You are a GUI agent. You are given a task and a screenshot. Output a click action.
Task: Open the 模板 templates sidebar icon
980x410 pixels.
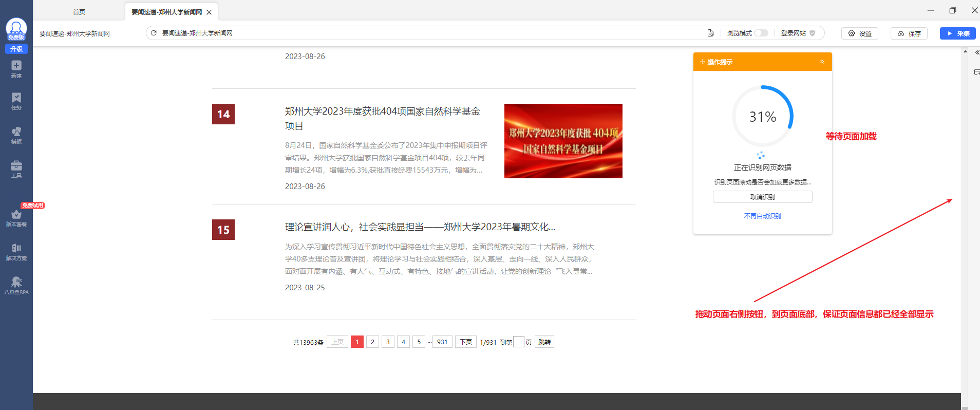pyautogui.click(x=16, y=135)
